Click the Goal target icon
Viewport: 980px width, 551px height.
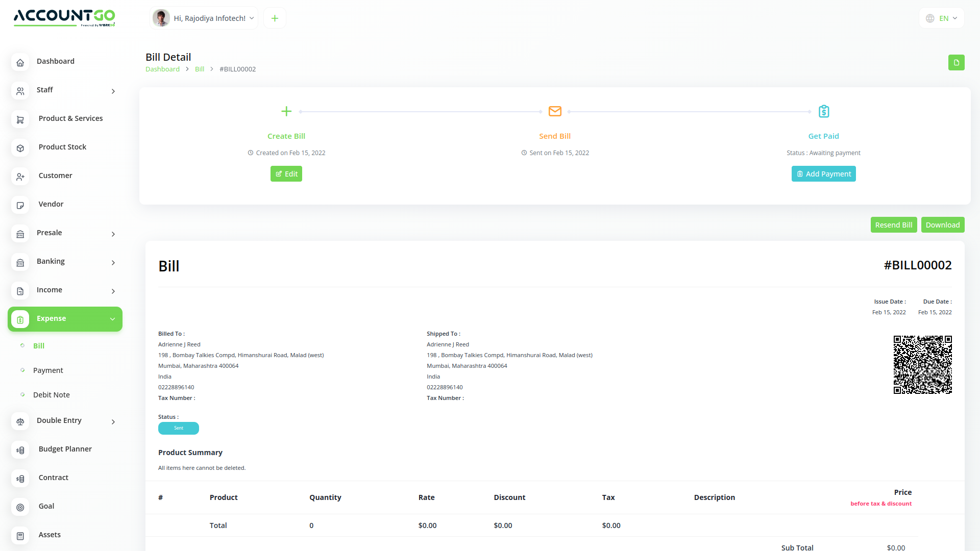coord(20,507)
